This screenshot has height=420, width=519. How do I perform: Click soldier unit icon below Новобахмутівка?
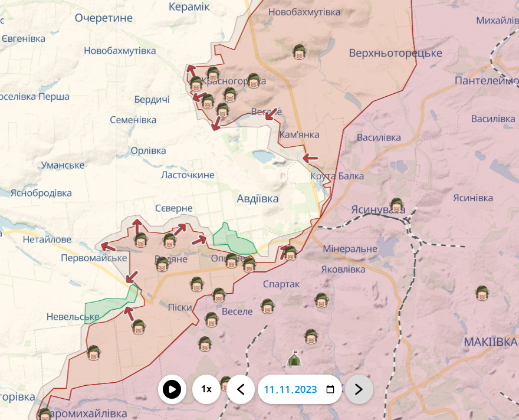point(300,52)
